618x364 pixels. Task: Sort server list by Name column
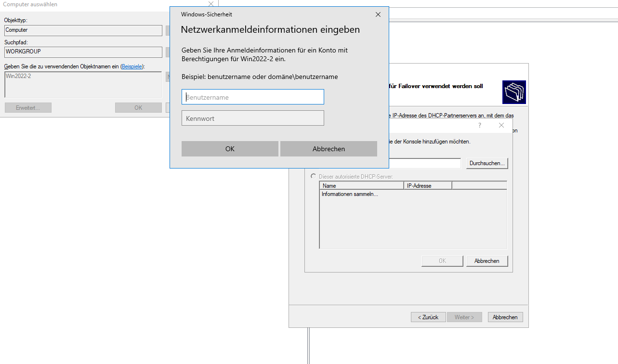[361, 185]
